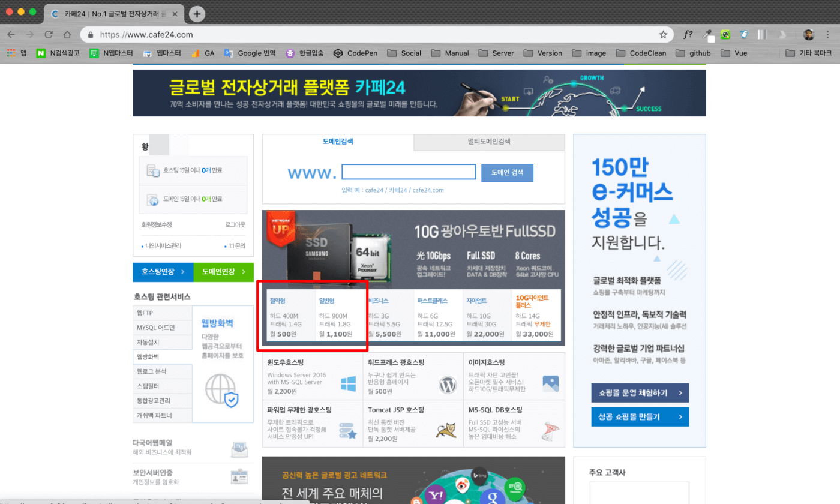Click the 쇼핑몰 운영 체험하기 button
Screen dimensions: 840x504
coord(640,393)
